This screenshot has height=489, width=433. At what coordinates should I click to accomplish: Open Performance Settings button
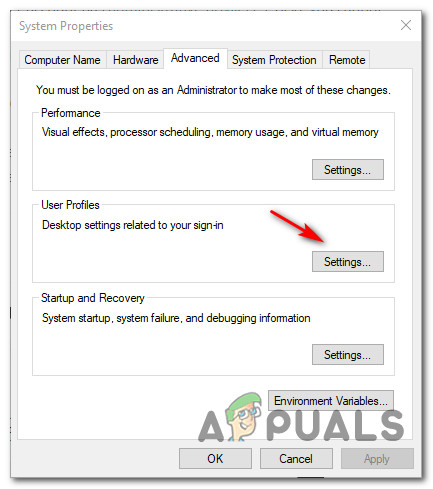click(348, 170)
